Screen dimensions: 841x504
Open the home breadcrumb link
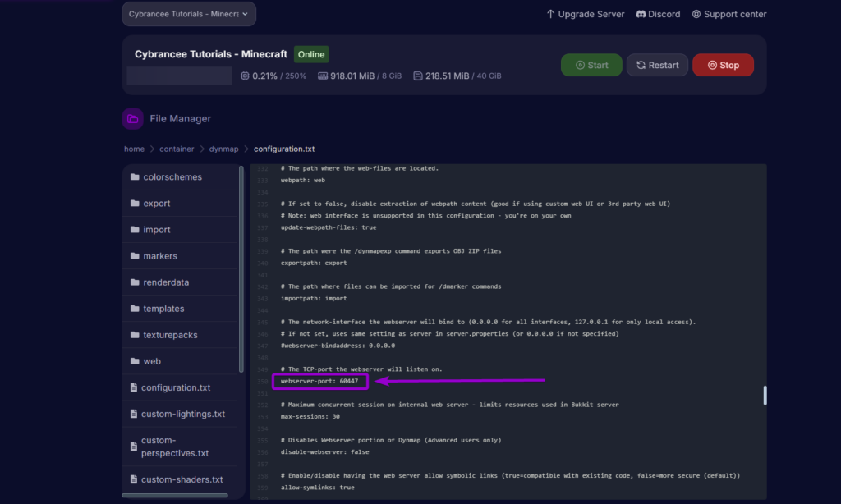(x=134, y=149)
